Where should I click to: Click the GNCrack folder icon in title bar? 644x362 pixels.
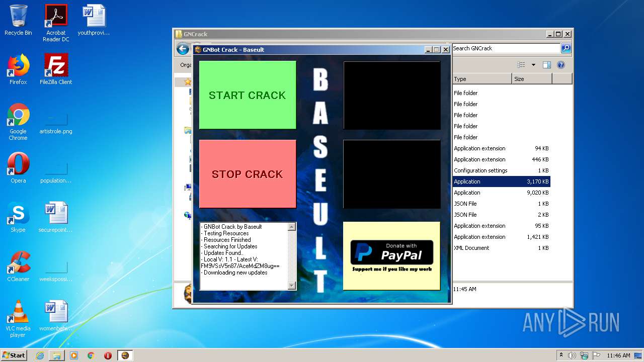[179, 34]
